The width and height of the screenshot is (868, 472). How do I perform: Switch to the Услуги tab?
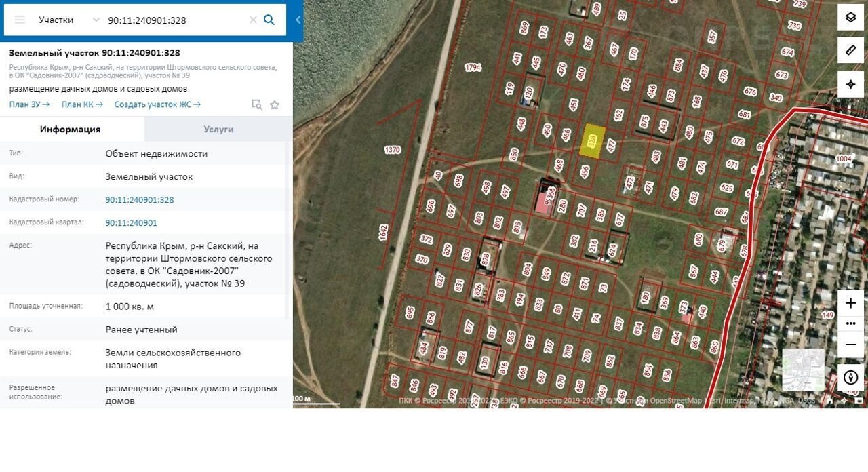coord(218,129)
